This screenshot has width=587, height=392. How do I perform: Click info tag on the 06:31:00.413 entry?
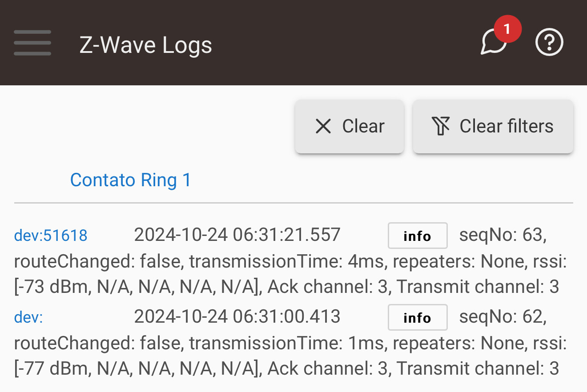point(418,317)
